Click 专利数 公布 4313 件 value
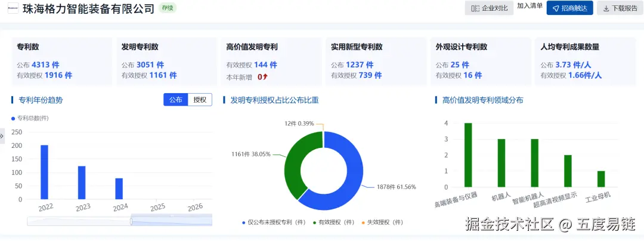Image resolution: width=644 pixels, height=241 pixels. (45, 65)
